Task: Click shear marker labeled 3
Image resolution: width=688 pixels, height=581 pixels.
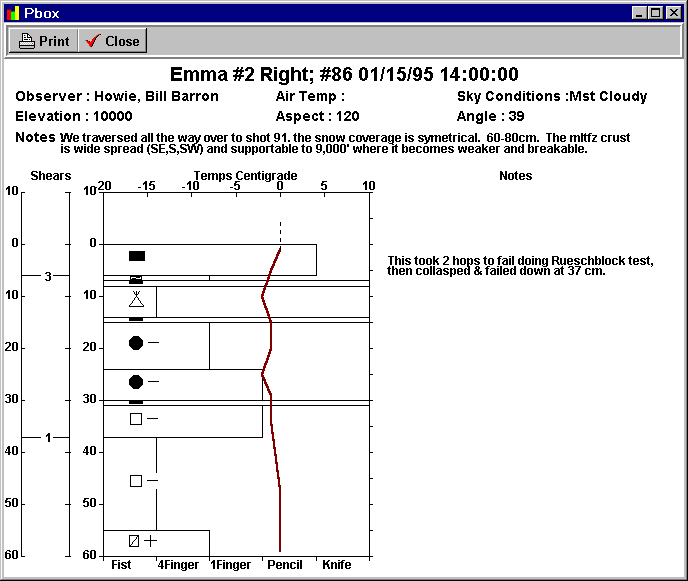Action: (x=47, y=276)
